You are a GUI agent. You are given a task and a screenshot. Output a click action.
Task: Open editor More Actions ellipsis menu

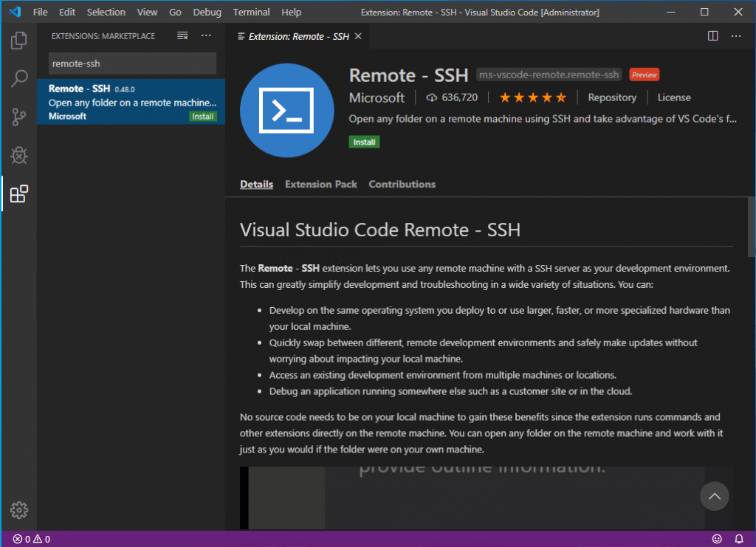736,36
